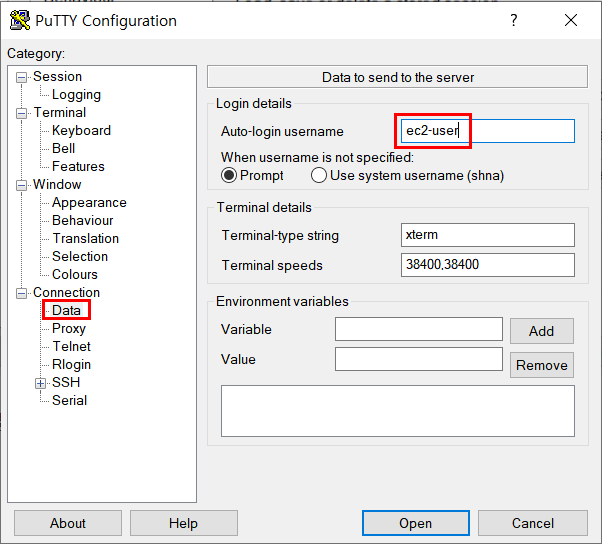Viewport: 602px width, 544px height.
Task: Collapse the Connection tree node
Action: pos(22,293)
